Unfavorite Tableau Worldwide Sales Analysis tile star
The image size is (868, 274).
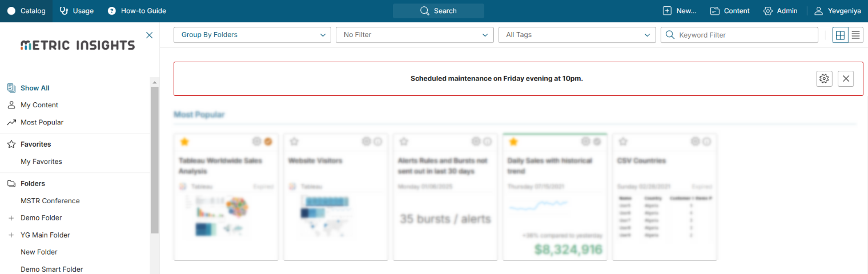click(x=184, y=142)
